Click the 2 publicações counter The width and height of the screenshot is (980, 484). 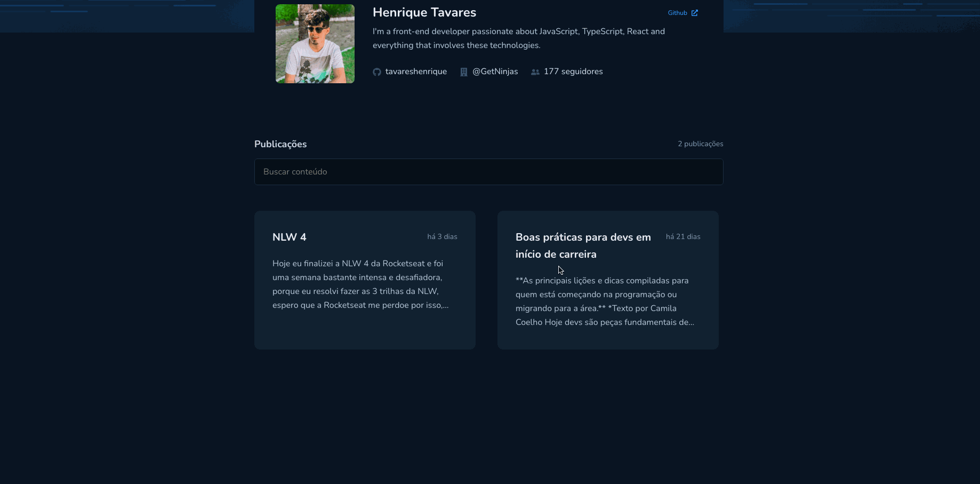click(701, 144)
